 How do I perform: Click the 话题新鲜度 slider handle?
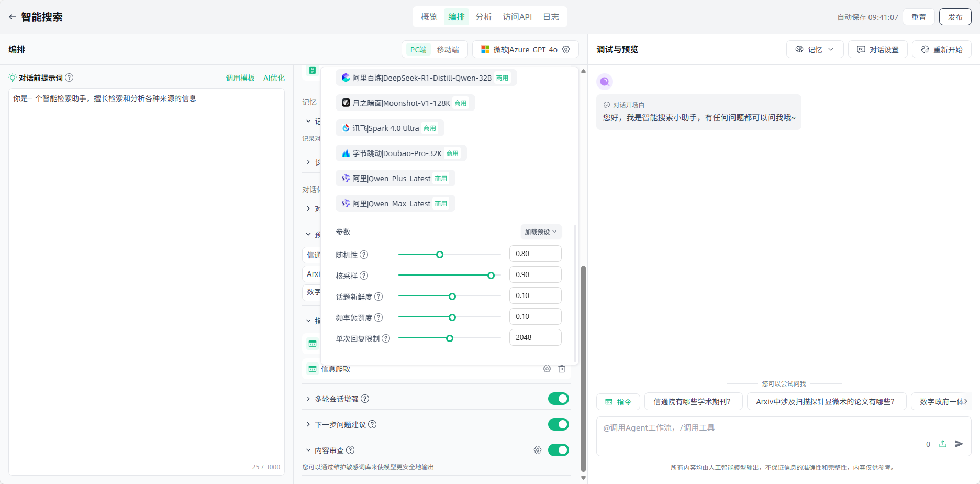[452, 296]
